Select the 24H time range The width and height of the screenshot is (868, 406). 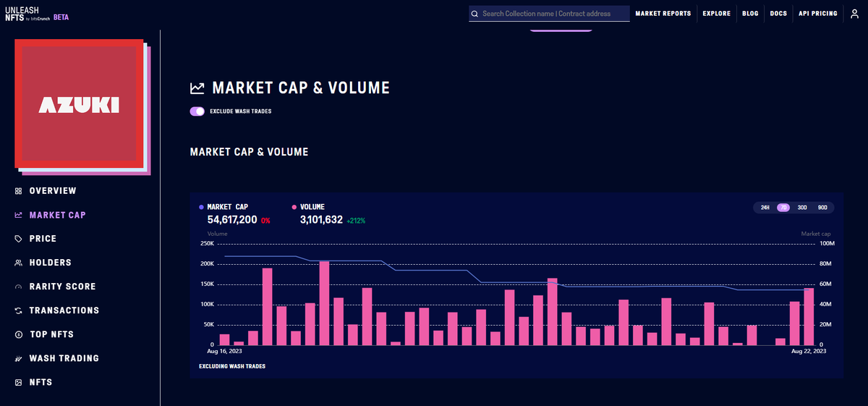765,208
